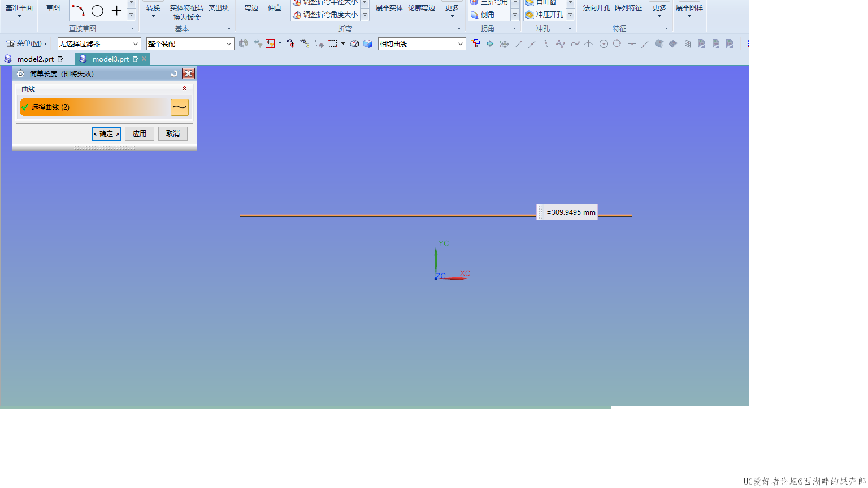Switch to the _model3.prt tab
The image size is (868, 488).
tap(110, 59)
